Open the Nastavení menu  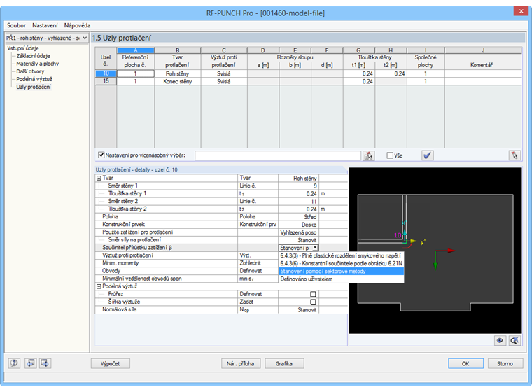(x=45, y=25)
